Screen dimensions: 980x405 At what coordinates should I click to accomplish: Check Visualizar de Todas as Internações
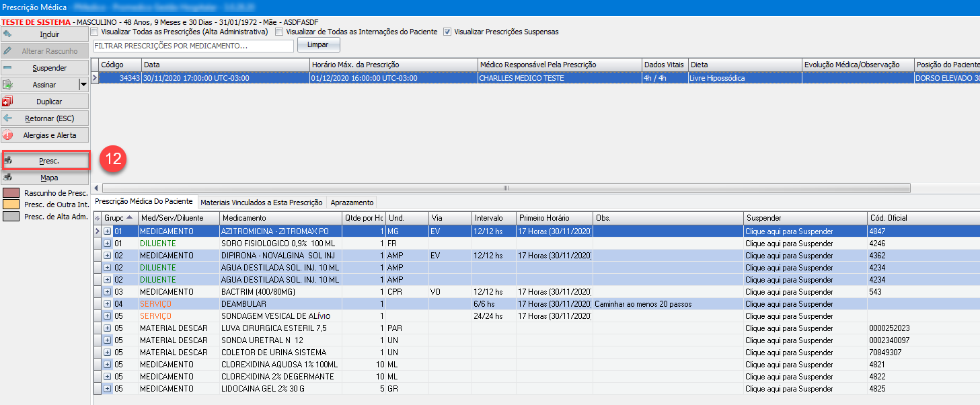280,32
